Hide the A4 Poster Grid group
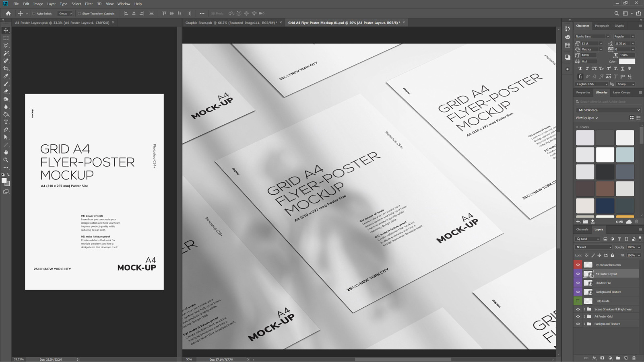Image resolution: width=644 pixels, height=362 pixels. point(578,317)
